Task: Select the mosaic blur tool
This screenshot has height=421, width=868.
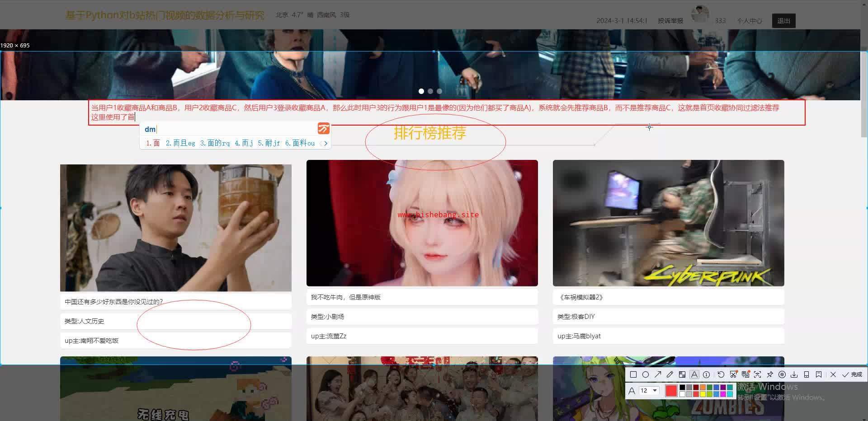Action: [x=682, y=374]
